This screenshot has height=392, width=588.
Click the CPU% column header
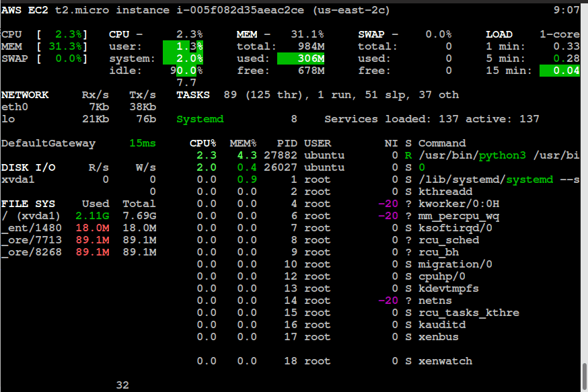198,143
